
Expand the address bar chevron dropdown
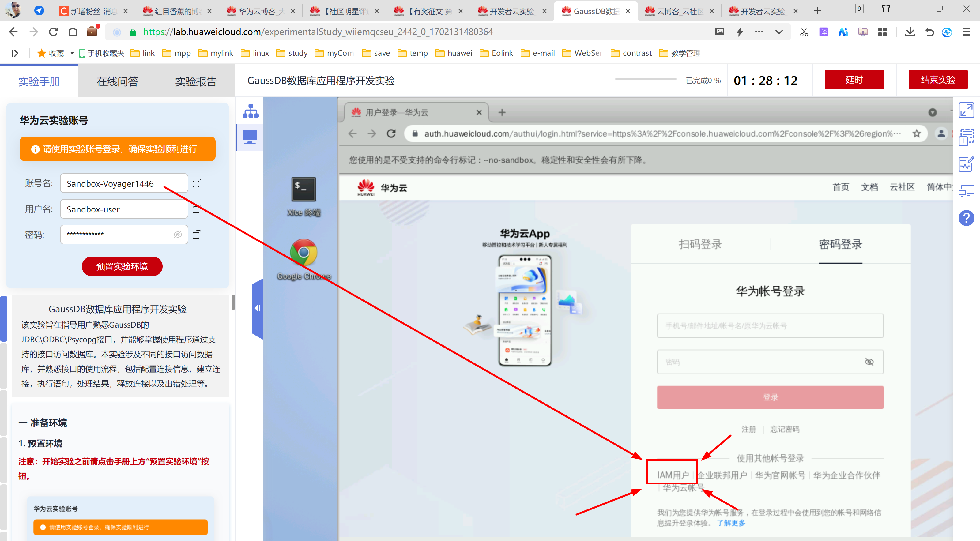(x=779, y=32)
